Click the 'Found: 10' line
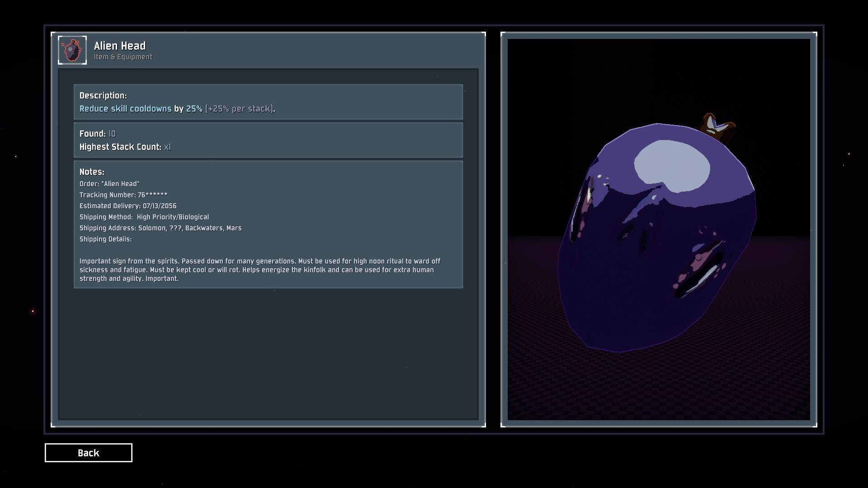Image resolution: width=868 pixels, height=488 pixels. (98, 134)
